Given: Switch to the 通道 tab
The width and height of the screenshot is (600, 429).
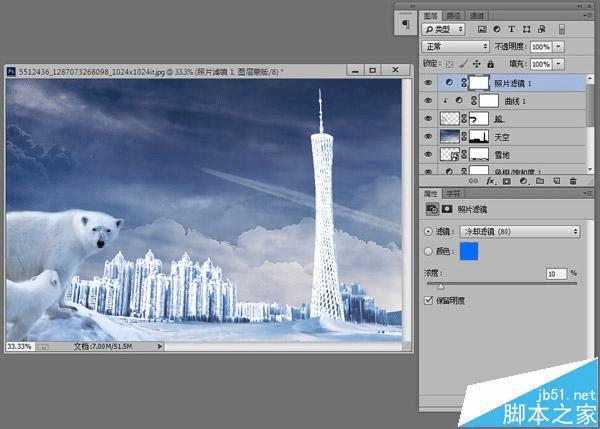Looking at the screenshot, I should (477, 16).
